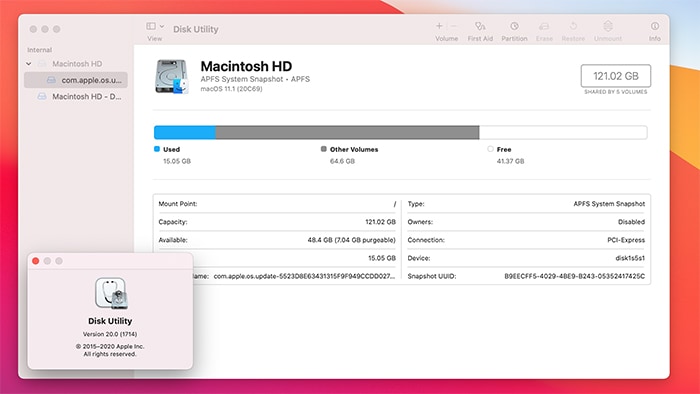Remove a volume with the minus icon

[454, 26]
